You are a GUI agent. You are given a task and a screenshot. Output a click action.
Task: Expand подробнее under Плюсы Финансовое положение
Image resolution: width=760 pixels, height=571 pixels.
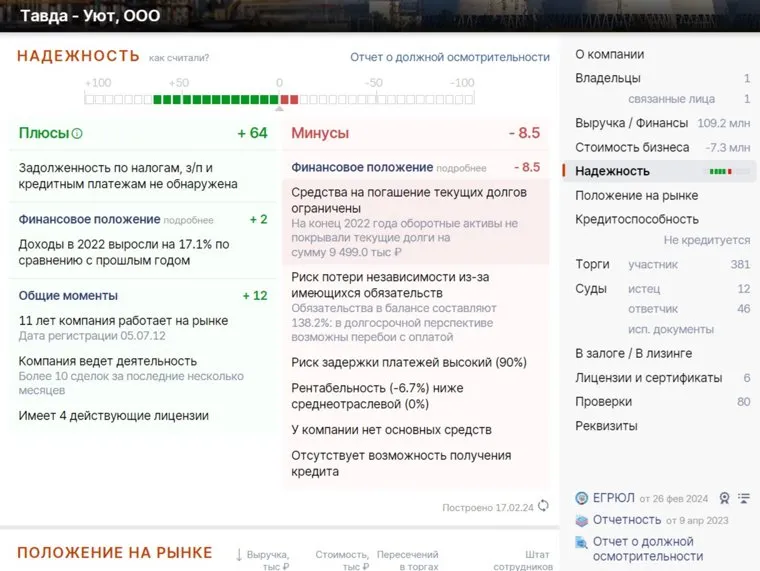coord(188,220)
